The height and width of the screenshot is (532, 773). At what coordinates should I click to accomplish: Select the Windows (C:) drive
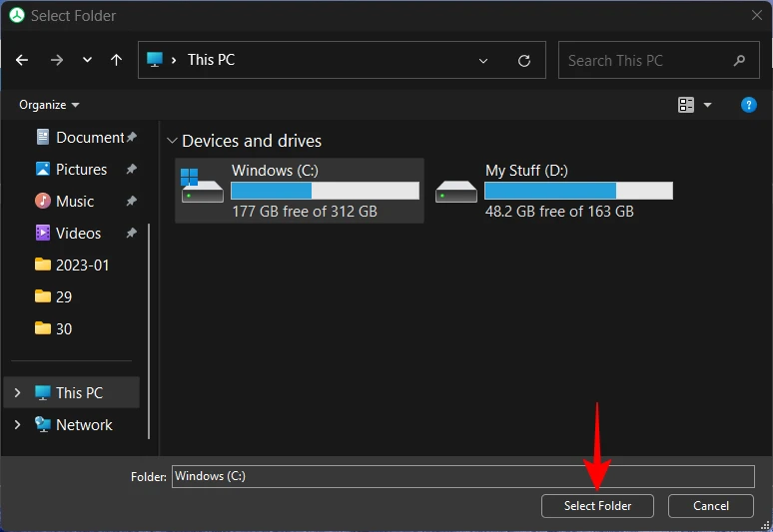pyautogui.click(x=300, y=191)
